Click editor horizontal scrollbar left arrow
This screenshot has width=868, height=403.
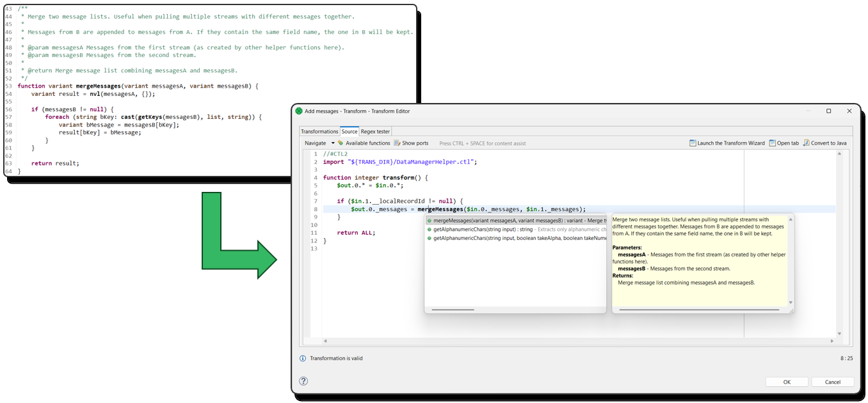point(325,341)
